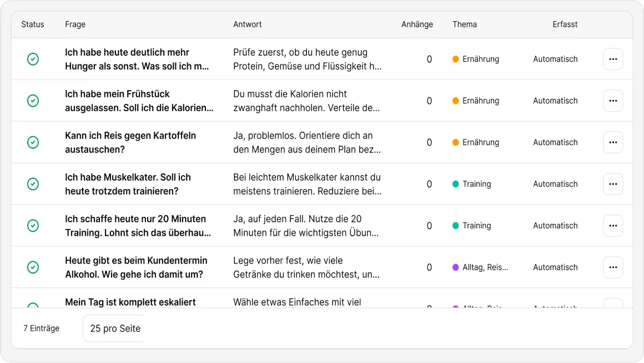Click attachment count 0 in Hunger row
Image resolution: width=644 pixels, height=363 pixels.
pyautogui.click(x=429, y=59)
